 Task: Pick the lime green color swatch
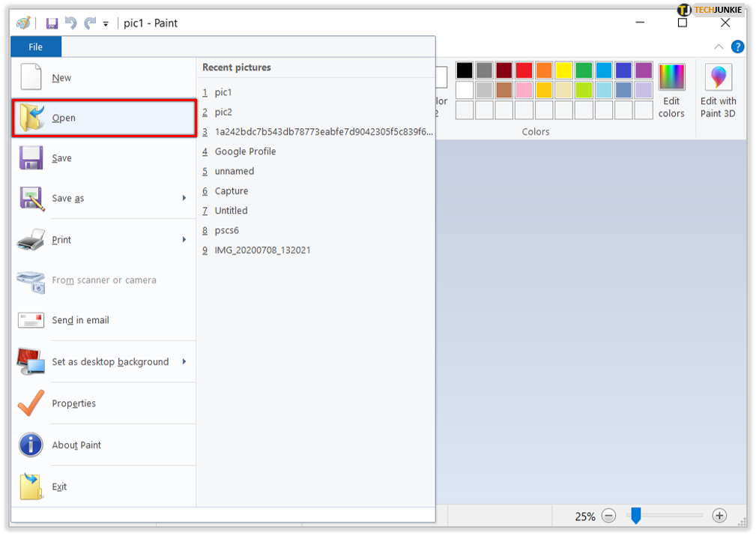pyautogui.click(x=584, y=90)
